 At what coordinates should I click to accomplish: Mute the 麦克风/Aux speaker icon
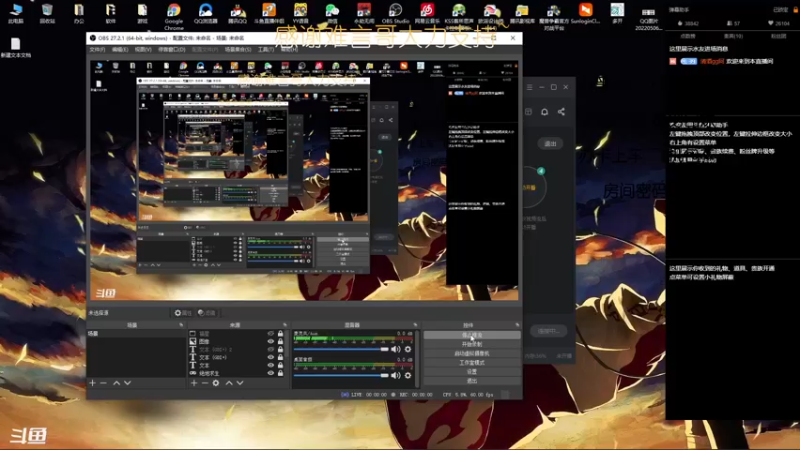pos(395,349)
